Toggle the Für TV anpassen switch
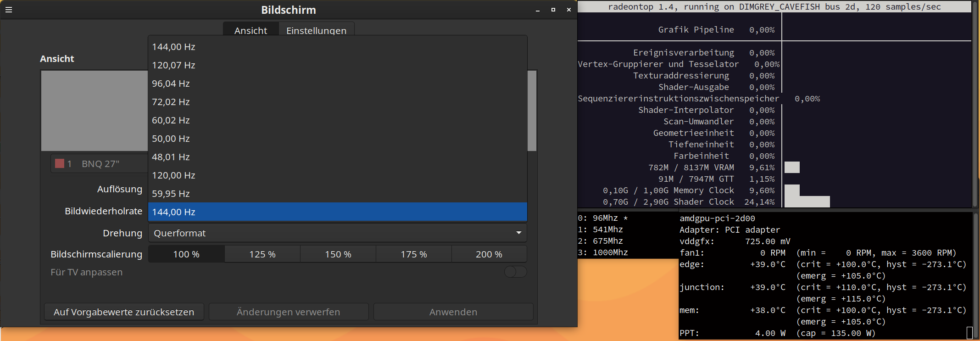The image size is (980, 341). click(x=515, y=272)
